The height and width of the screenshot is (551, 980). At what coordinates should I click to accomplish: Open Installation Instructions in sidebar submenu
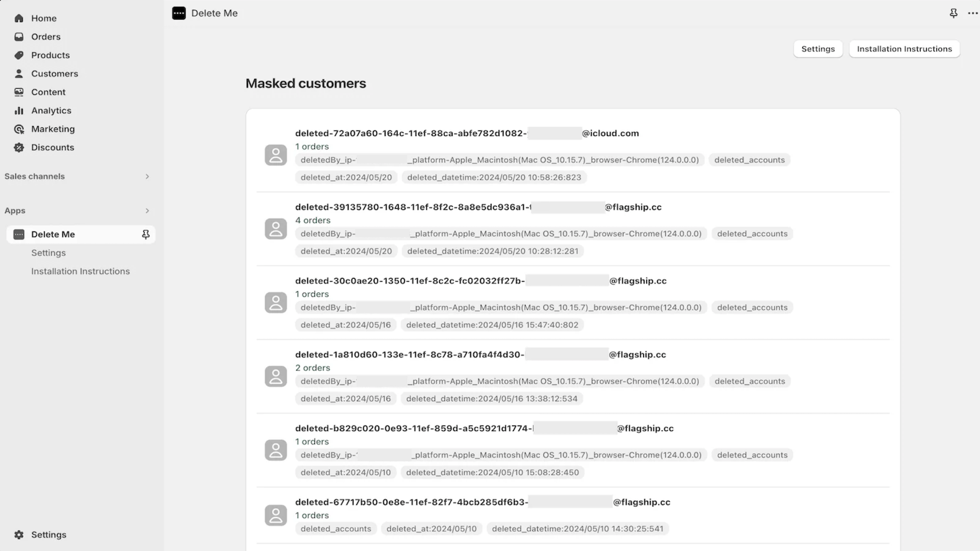click(x=80, y=271)
